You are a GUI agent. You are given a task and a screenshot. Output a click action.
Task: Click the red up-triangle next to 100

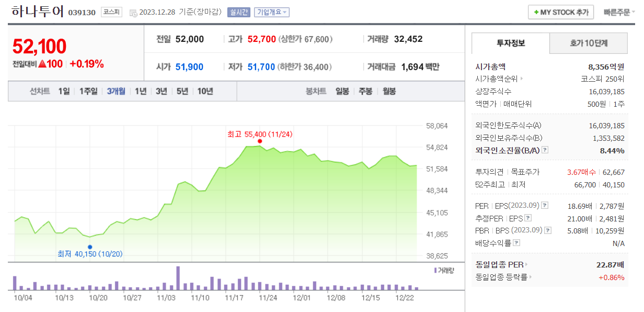click(42, 64)
